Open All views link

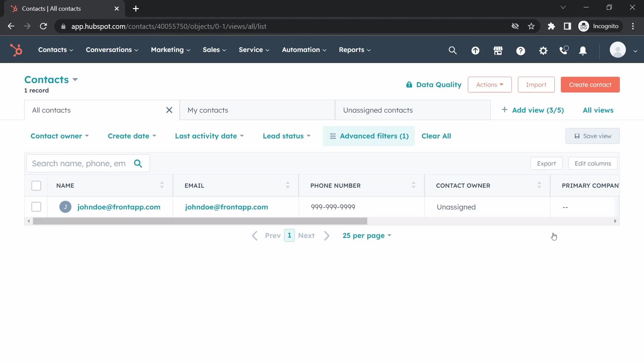(x=598, y=110)
